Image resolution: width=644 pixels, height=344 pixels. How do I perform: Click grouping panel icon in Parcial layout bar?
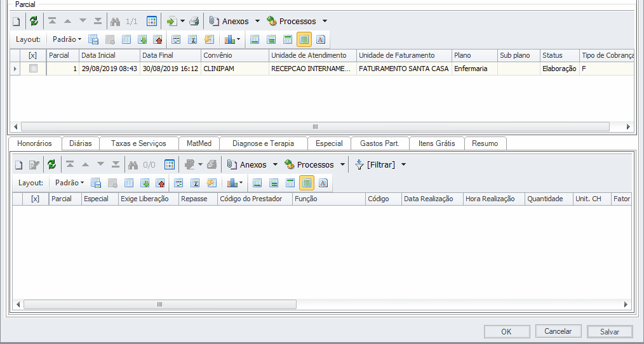(176, 39)
